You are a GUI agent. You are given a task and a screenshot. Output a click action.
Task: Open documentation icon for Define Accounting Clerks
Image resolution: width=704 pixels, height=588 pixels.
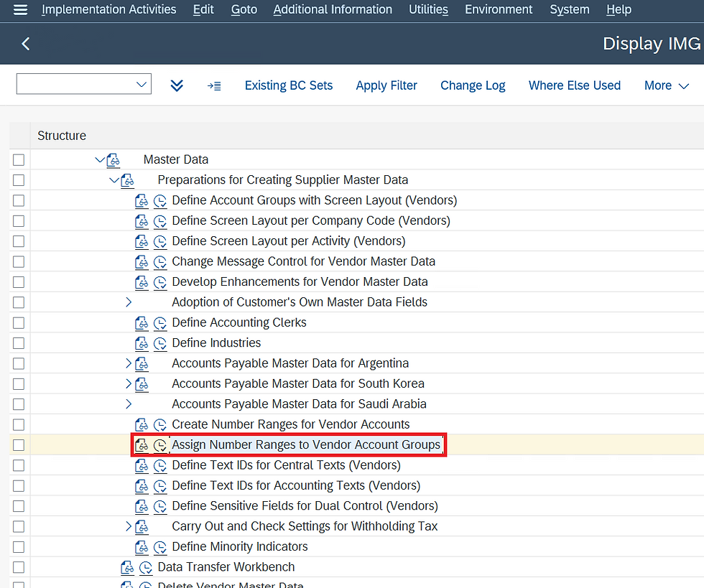pos(142,323)
